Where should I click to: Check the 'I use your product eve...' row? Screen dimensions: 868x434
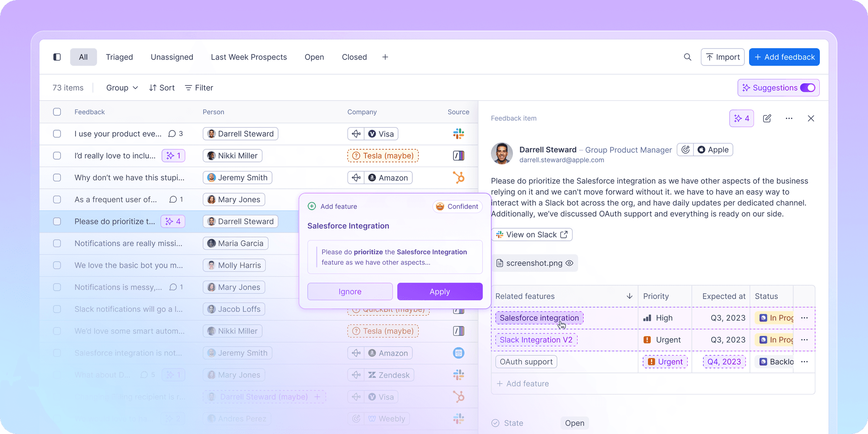[57, 134]
